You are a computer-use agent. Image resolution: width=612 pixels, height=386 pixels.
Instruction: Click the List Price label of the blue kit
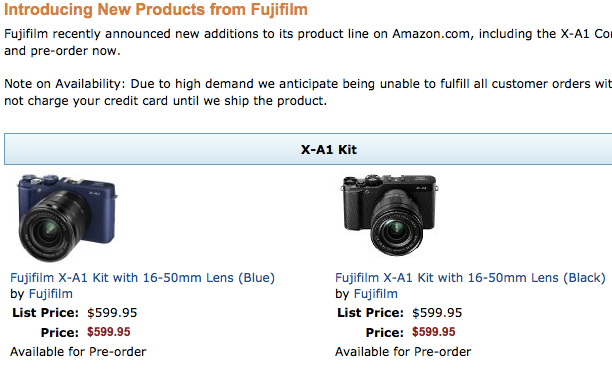(x=46, y=313)
